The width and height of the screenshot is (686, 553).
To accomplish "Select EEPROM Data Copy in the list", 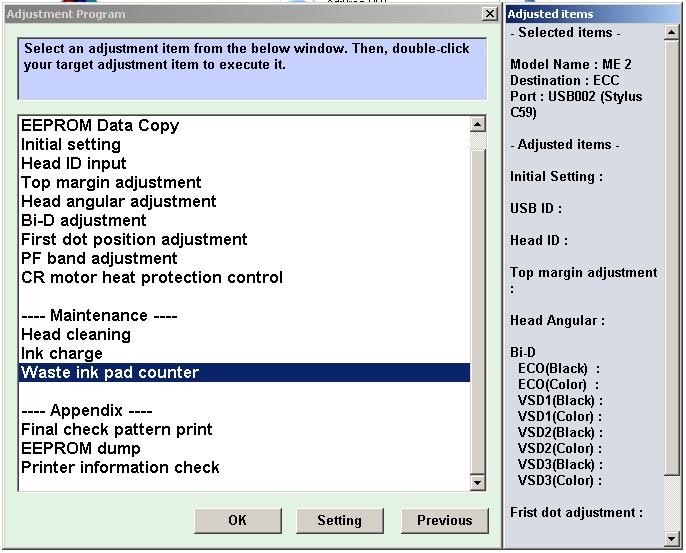I will tap(244, 126).
